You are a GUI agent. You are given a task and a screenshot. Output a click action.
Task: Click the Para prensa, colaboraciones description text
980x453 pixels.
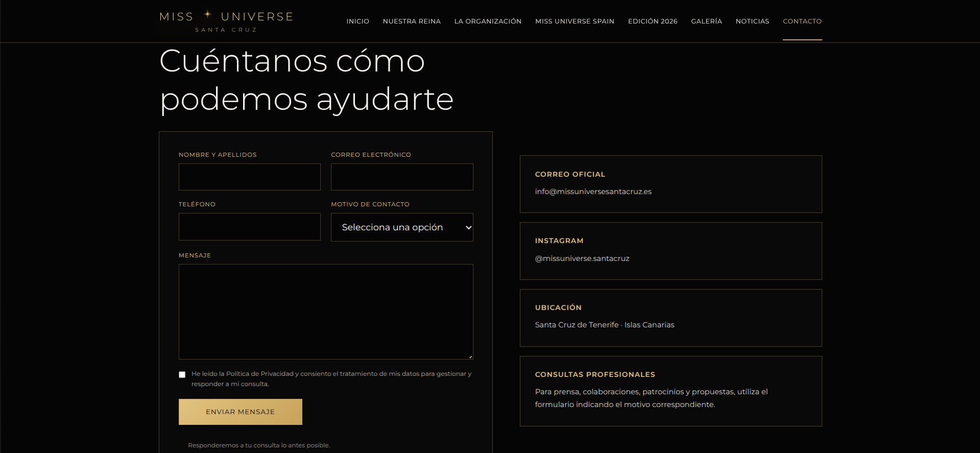(651, 398)
